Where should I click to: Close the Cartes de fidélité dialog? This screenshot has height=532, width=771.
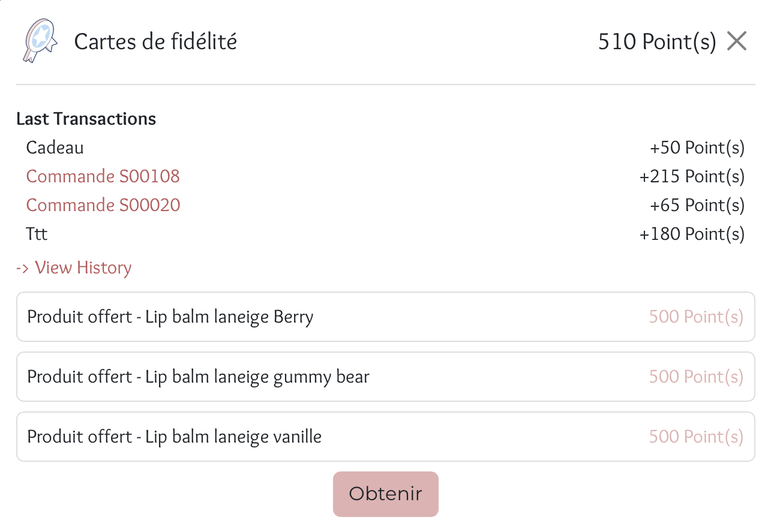click(x=737, y=41)
